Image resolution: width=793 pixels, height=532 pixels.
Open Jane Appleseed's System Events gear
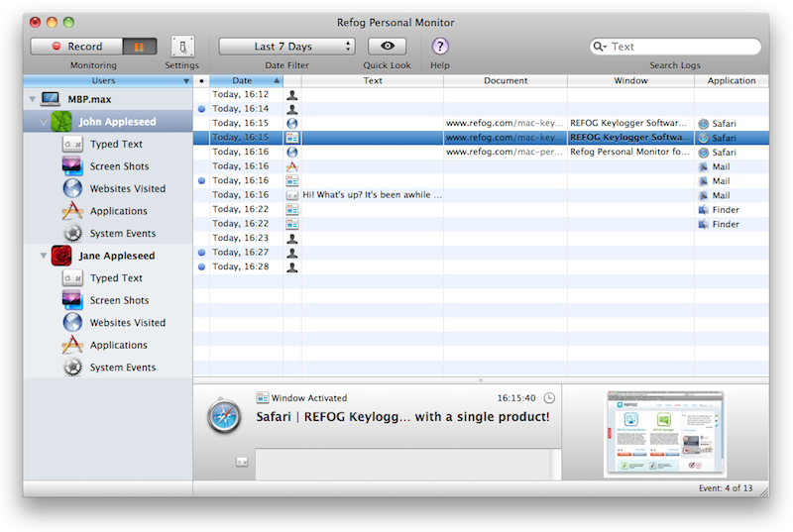coord(72,368)
